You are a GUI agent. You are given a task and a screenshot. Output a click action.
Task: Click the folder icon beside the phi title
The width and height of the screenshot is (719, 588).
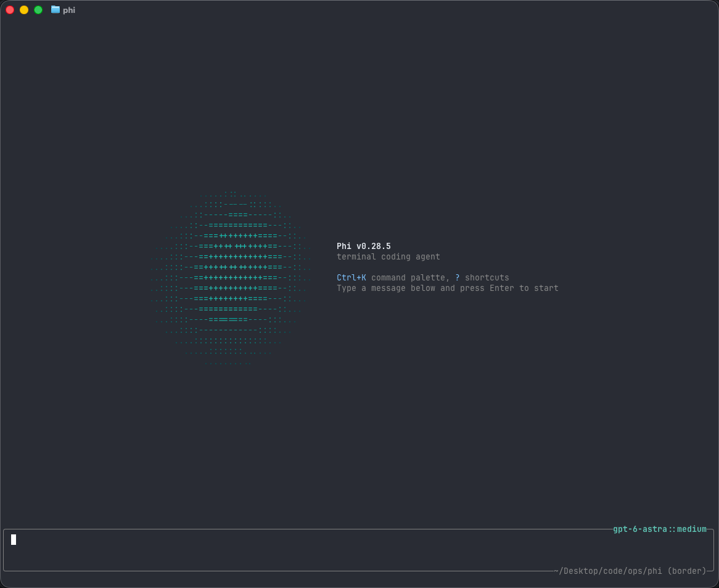[55, 10]
